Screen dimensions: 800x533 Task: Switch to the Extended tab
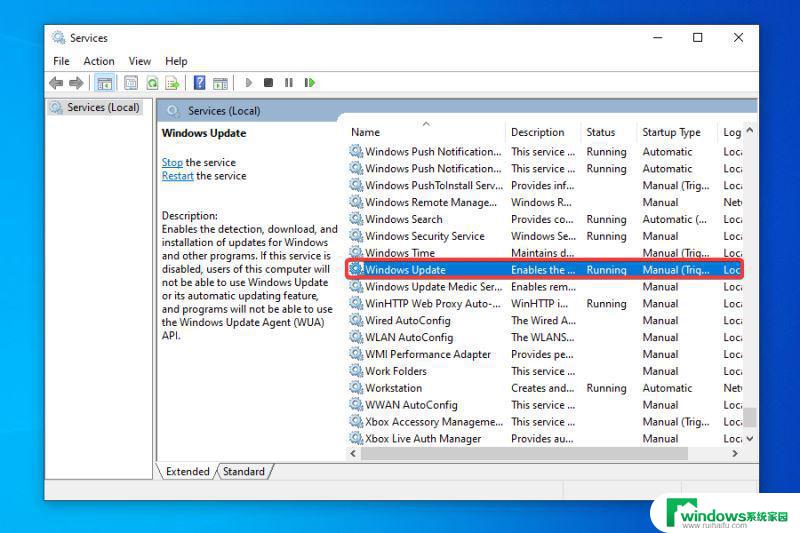(187, 471)
